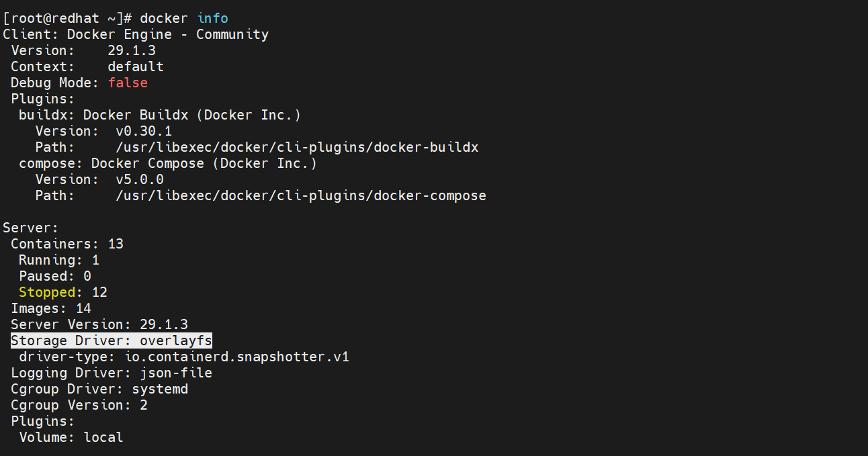Image resolution: width=868 pixels, height=456 pixels.
Task: Click the docker-compose plugin path
Action: (x=300, y=195)
